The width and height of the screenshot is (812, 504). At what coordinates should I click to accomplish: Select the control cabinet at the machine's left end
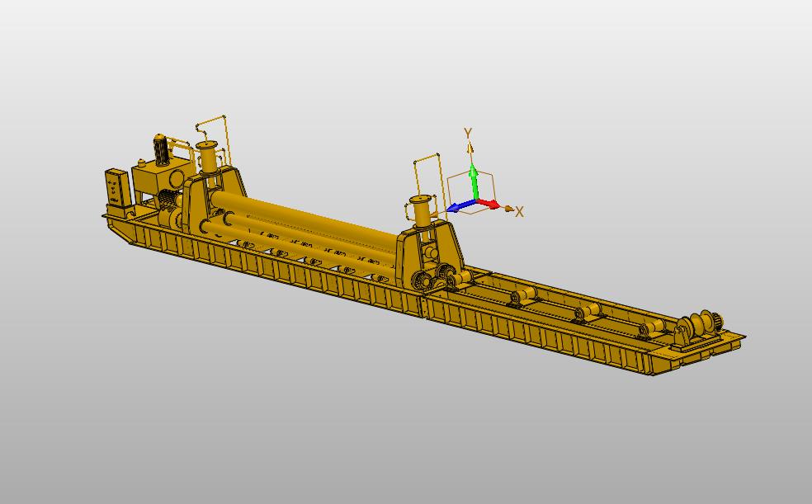[x=118, y=190]
